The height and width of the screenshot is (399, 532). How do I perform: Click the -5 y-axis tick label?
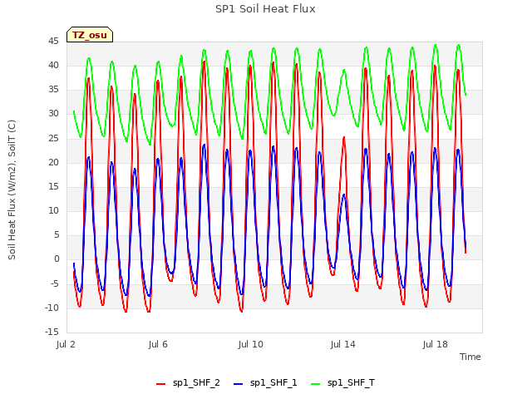[x=55, y=283]
